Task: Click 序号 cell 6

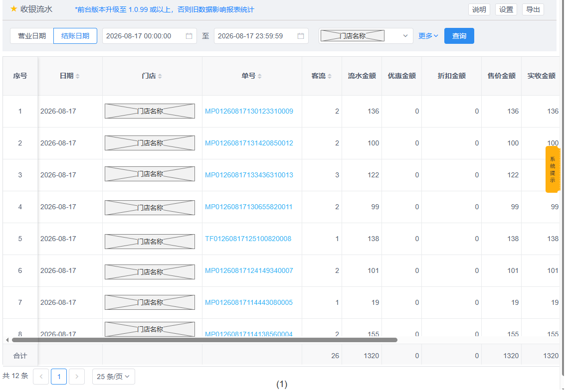Action: [20, 270]
